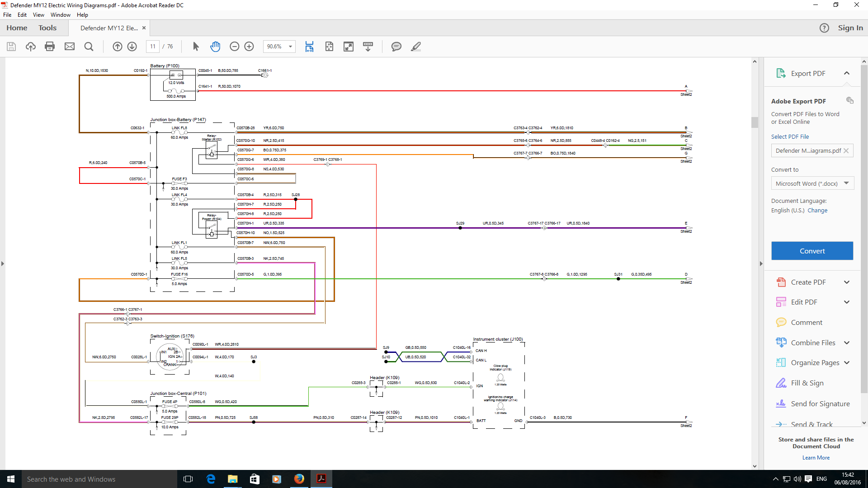
Task: Click Sign In
Action: 850,28
